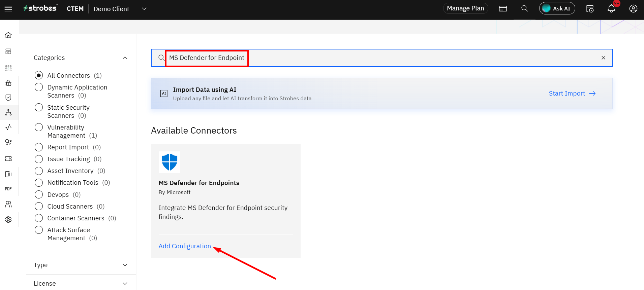Select Dynamic Application Scanners category
Image resolution: width=644 pixels, height=290 pixels.
(x=39, y=87)
